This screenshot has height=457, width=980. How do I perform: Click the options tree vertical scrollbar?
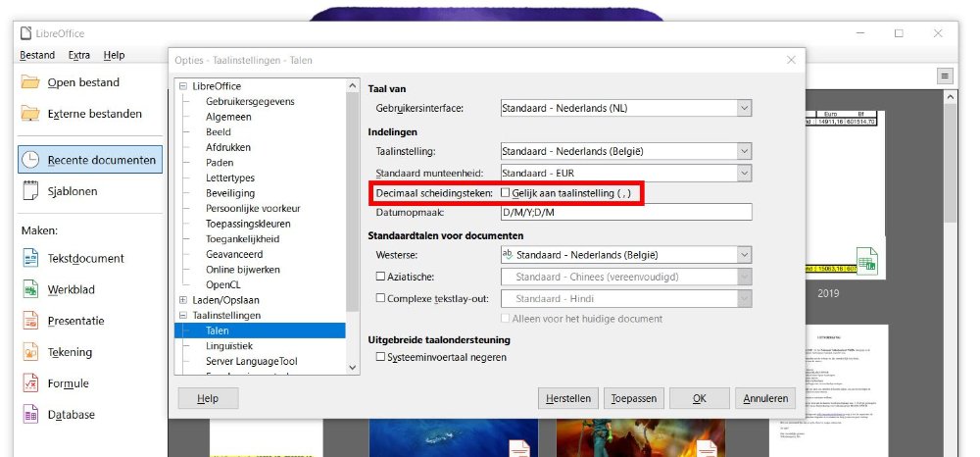353,196
